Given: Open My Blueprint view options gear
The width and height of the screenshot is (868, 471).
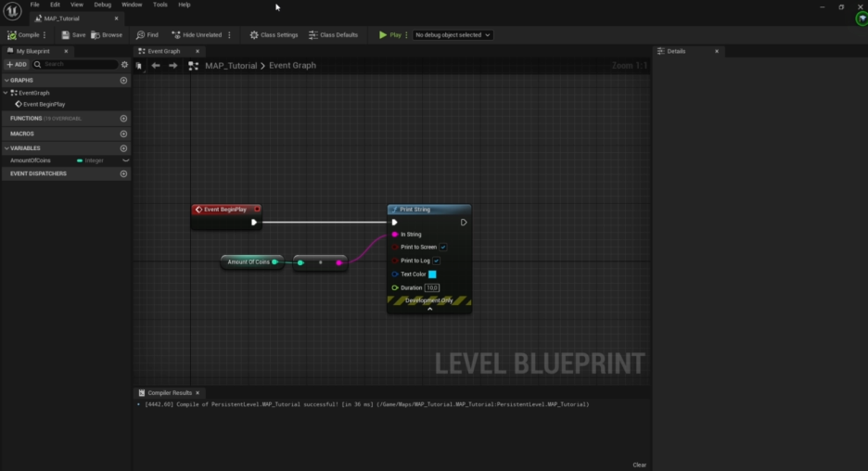Looking at the screenshot, I should (124, 64).
